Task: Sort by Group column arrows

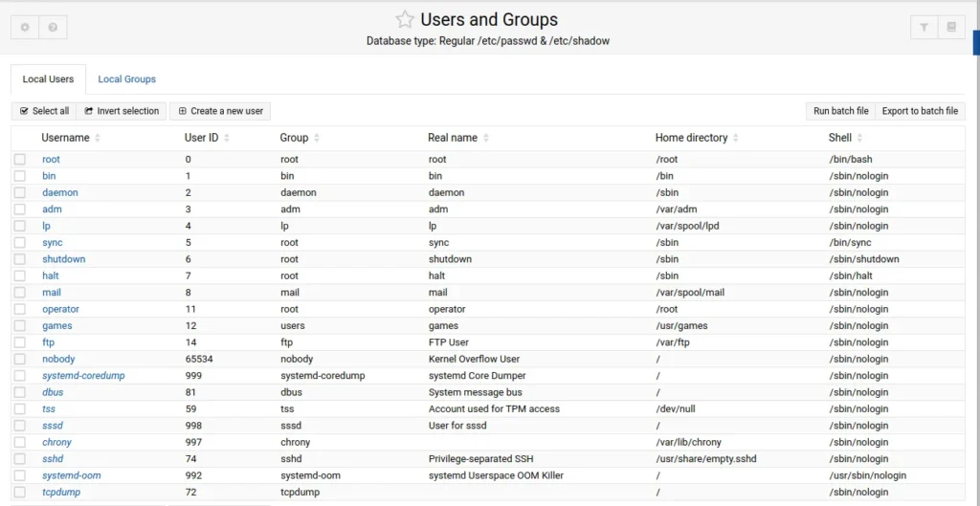Action: (316, 138)
